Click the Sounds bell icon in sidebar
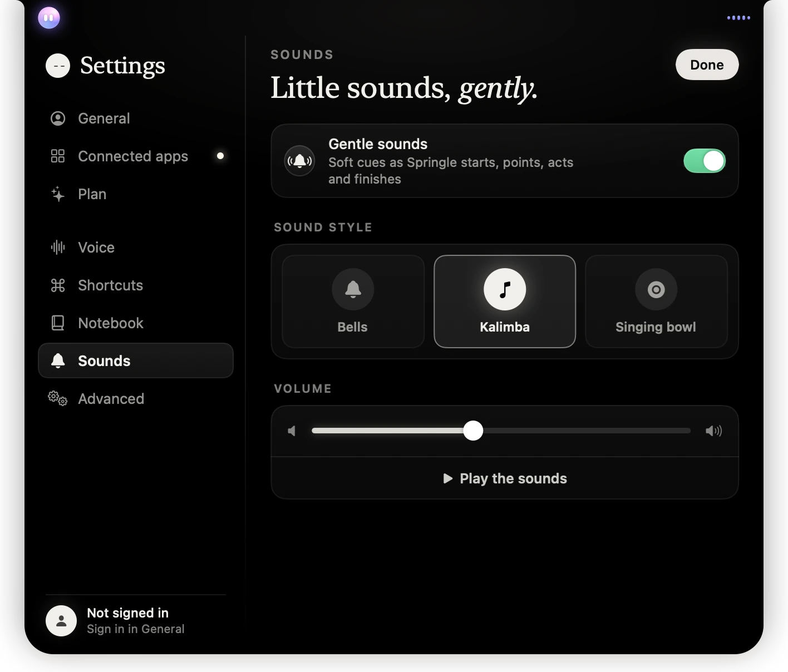Viewport: 788px width, 672px height. [x=58, y=360]
